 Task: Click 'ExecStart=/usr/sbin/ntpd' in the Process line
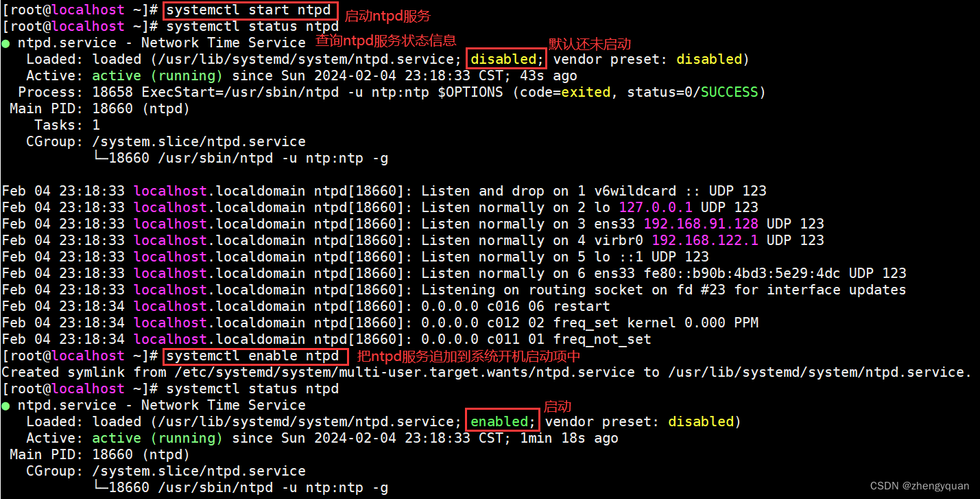click(240, 92)
